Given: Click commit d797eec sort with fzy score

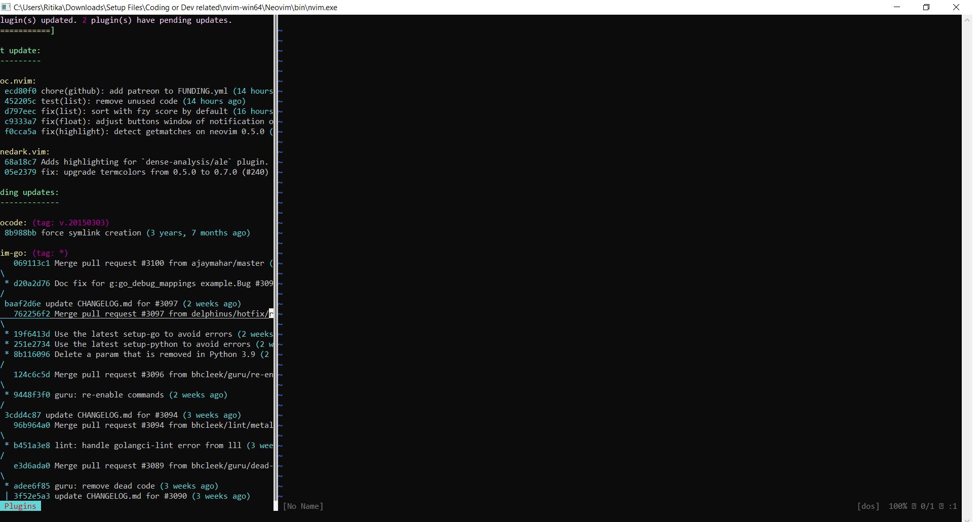Looking at the screenshot, I should 139,111.
